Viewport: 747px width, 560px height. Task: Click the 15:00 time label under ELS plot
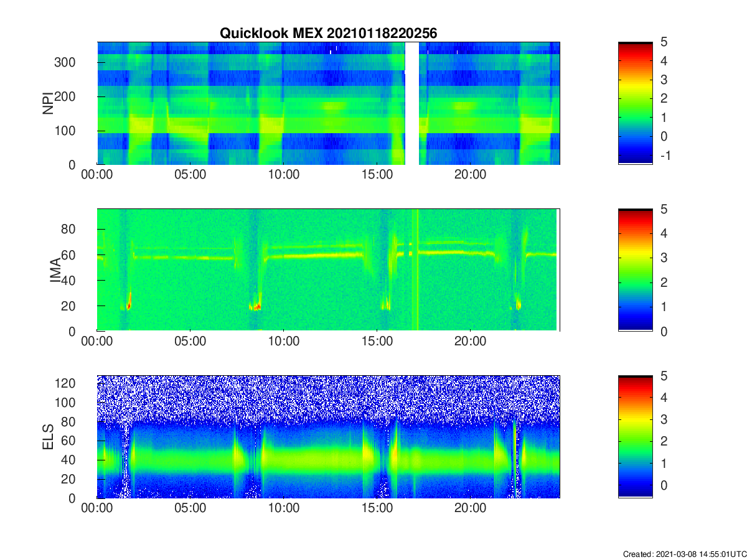(377, 509)
